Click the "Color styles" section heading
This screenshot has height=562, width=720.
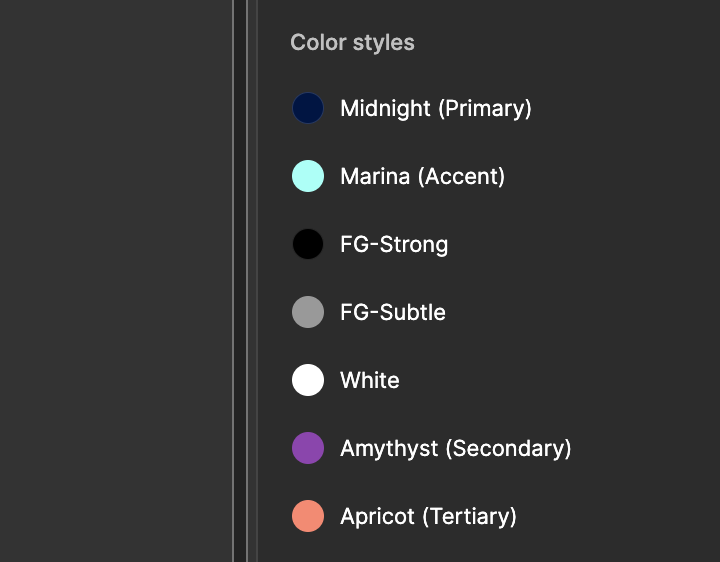pyautogui.click(x=352, y=42)
